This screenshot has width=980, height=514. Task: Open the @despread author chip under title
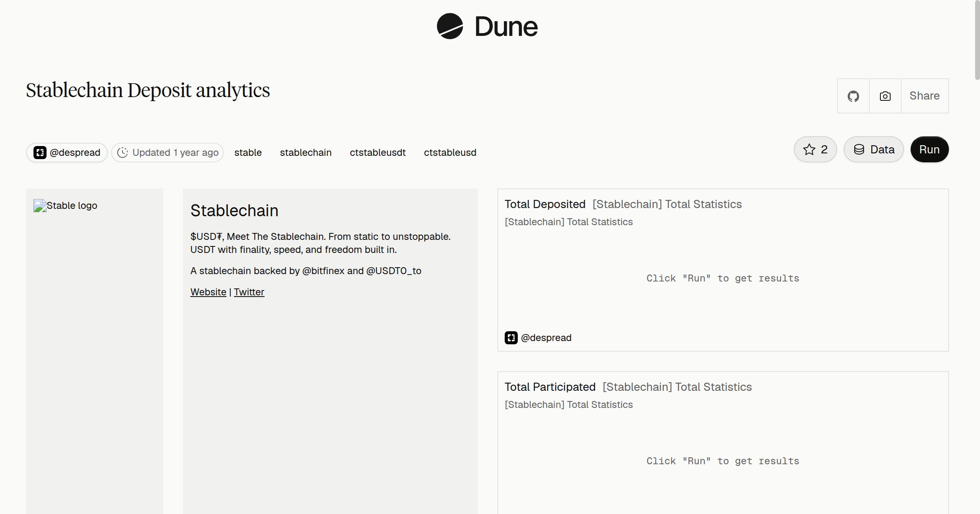[x=67, y=153]
